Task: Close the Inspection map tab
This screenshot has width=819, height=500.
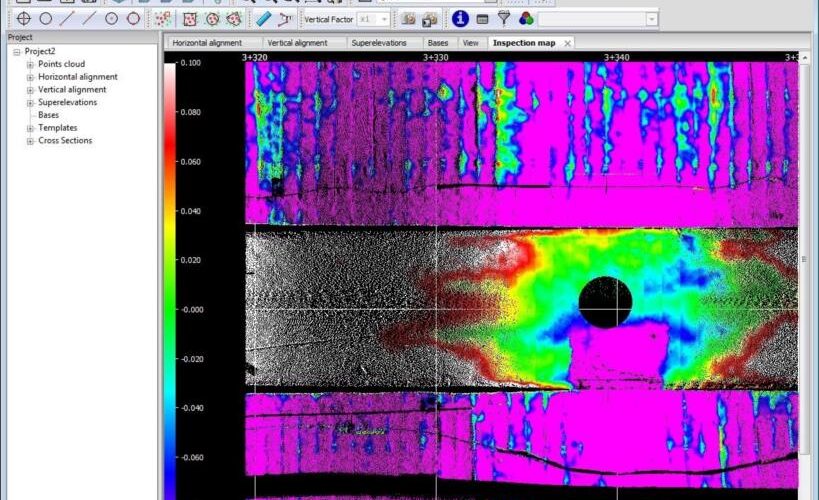Action: point(568,43)
